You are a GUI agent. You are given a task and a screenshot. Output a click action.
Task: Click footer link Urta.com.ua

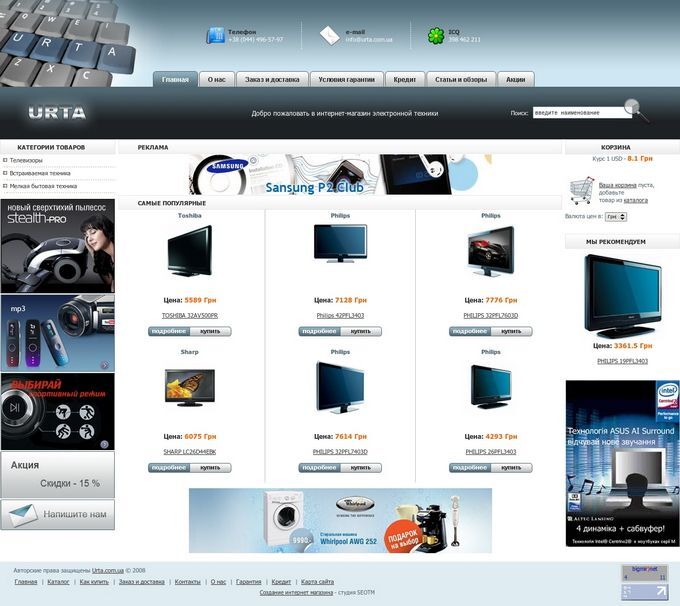tap(108, 570)
